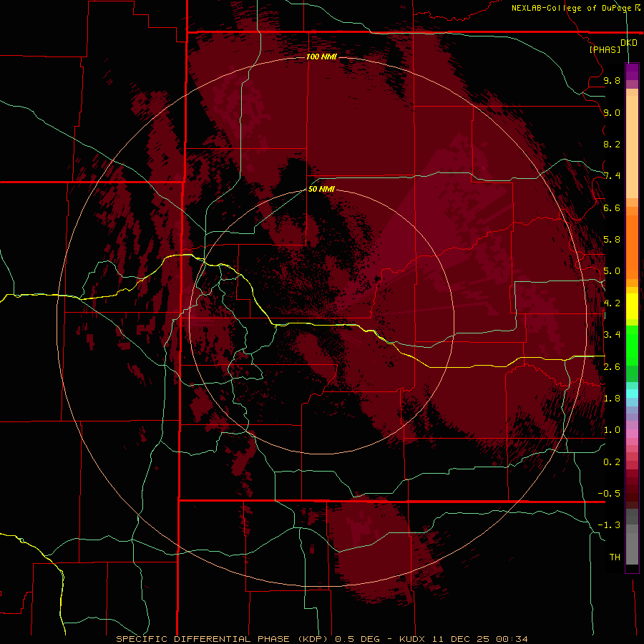The image size is (644, 644).
Task: Select the 6.6 scale value
Action: point(612,208)
